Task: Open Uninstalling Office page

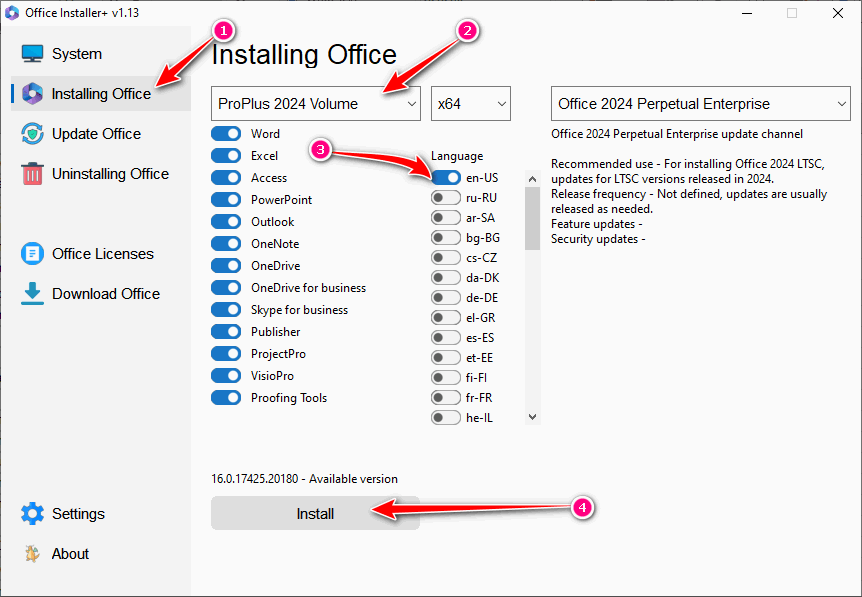Action: tap(110, 174)
